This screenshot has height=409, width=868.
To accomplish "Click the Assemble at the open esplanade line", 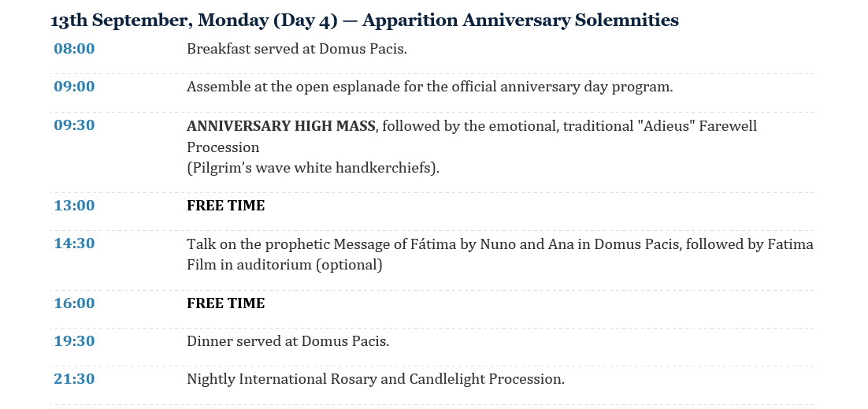I will point(429,87).
